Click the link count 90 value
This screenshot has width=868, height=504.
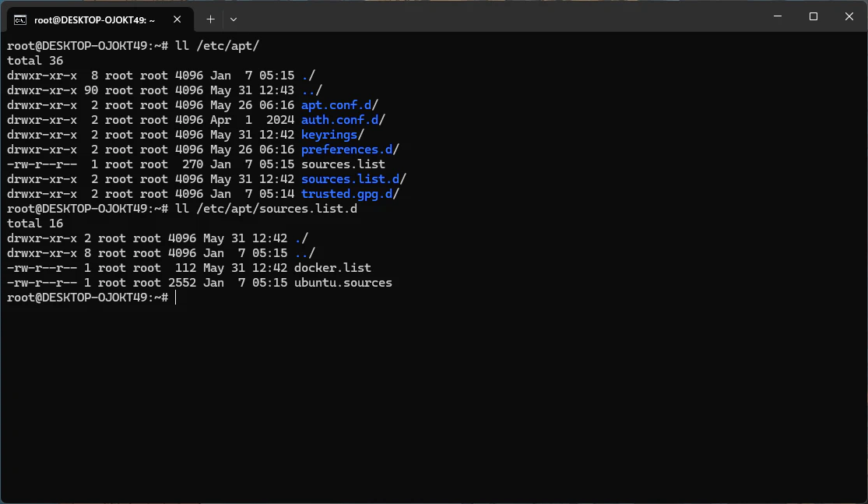91,90
